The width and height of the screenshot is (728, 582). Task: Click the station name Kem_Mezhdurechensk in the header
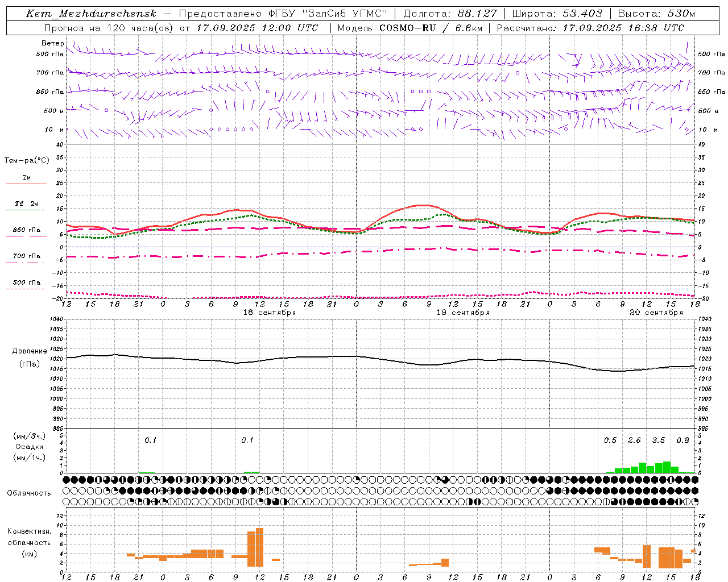(91, 14)
